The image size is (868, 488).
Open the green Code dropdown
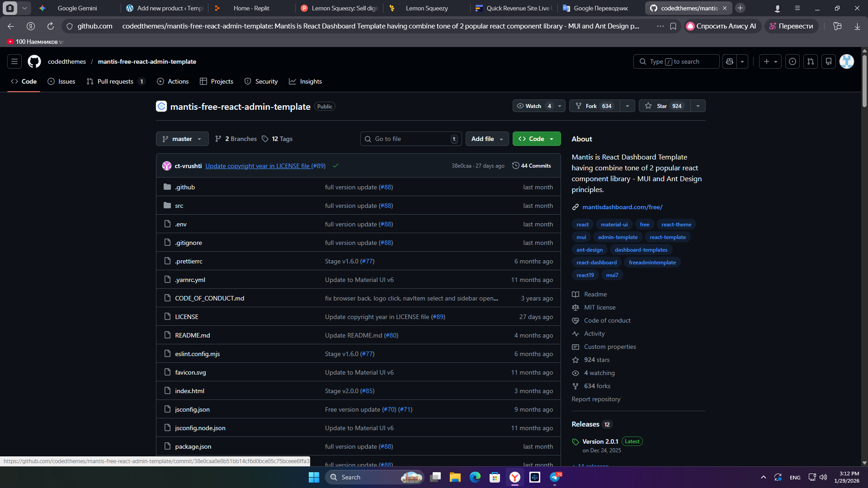click(537, 139)
